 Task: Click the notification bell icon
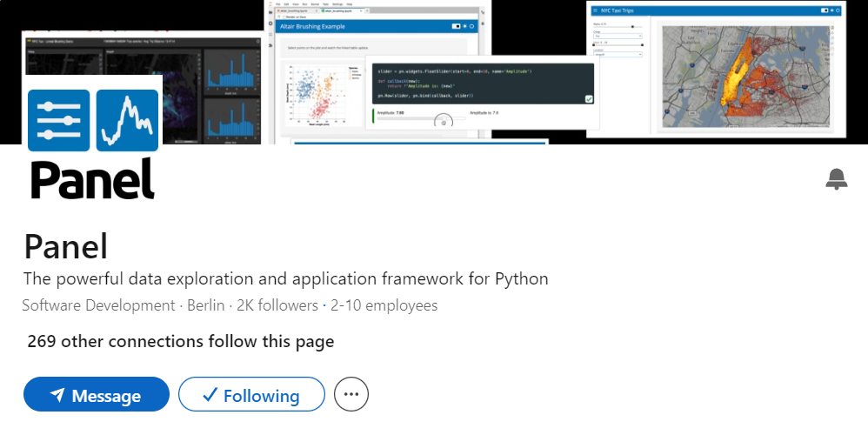click(837, 179)
